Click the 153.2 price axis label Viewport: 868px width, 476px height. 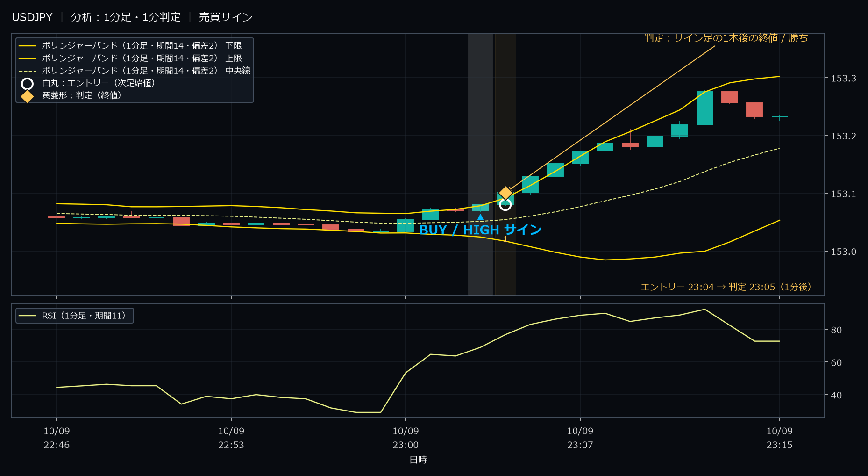[843, 136]
